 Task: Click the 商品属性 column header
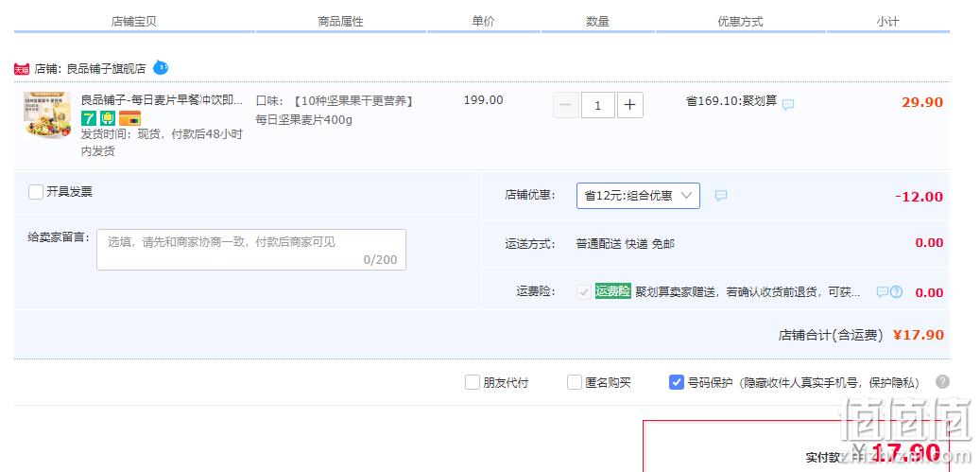[x=340, y=21]
